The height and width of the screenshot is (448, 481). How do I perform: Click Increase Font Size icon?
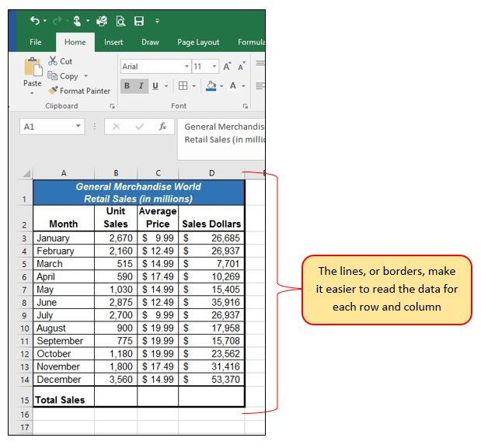[x=227, y=66]
